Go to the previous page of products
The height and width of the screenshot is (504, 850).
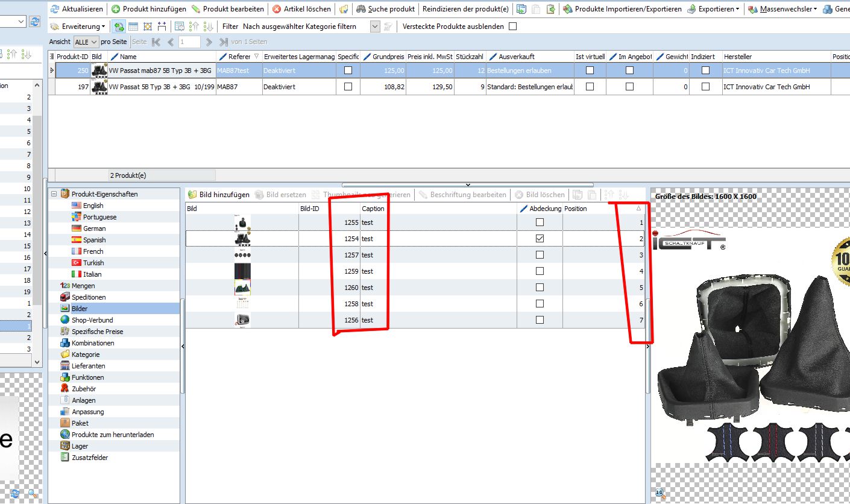[171, 42]
